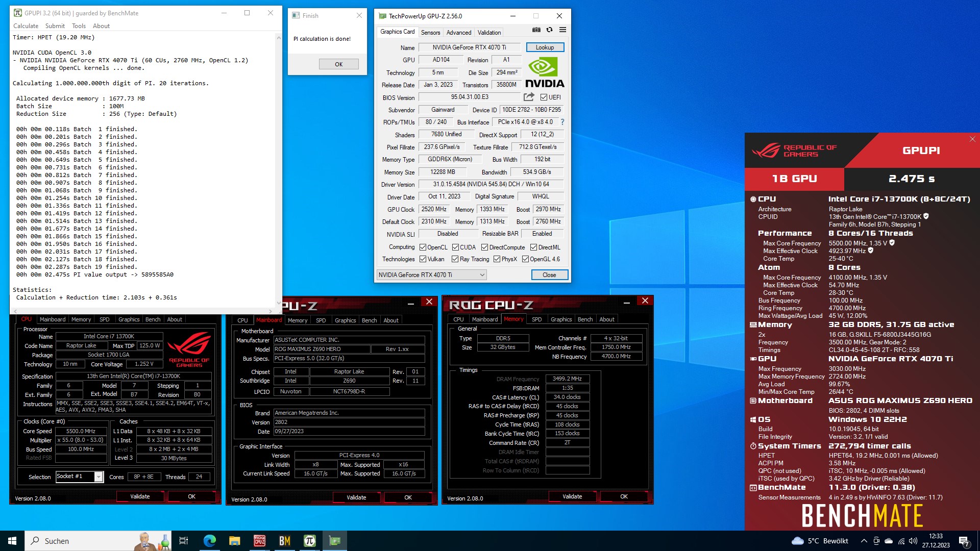Click Bus Interface question mark icon
The image size is (980, 551).
562,122
